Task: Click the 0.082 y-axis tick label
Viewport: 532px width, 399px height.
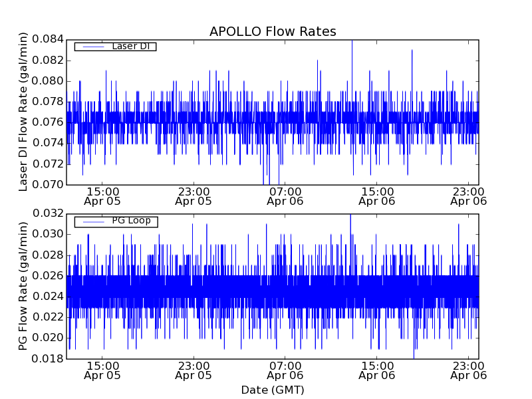Action: (48, 61)
